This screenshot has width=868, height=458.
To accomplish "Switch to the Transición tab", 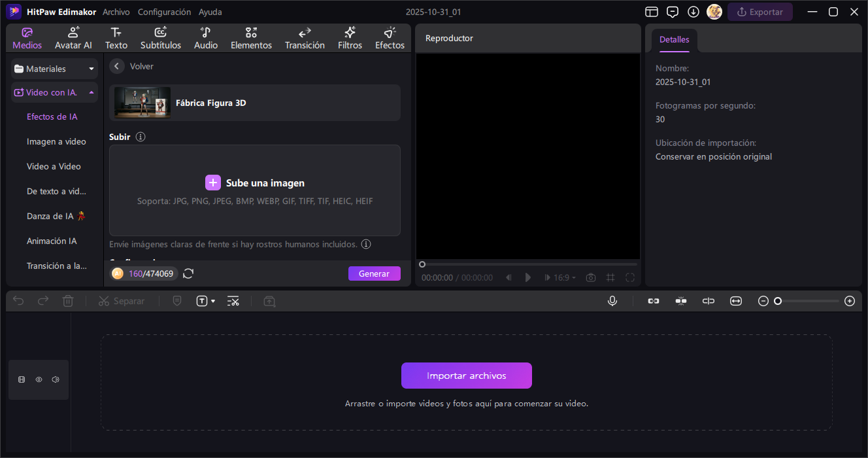I will pyautogui.click(x=305, y=39).
